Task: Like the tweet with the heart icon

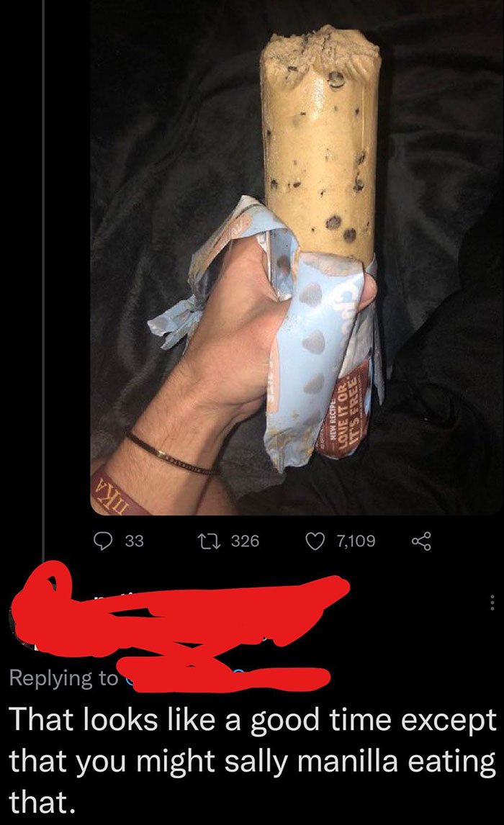Action: tap(315, 541)
